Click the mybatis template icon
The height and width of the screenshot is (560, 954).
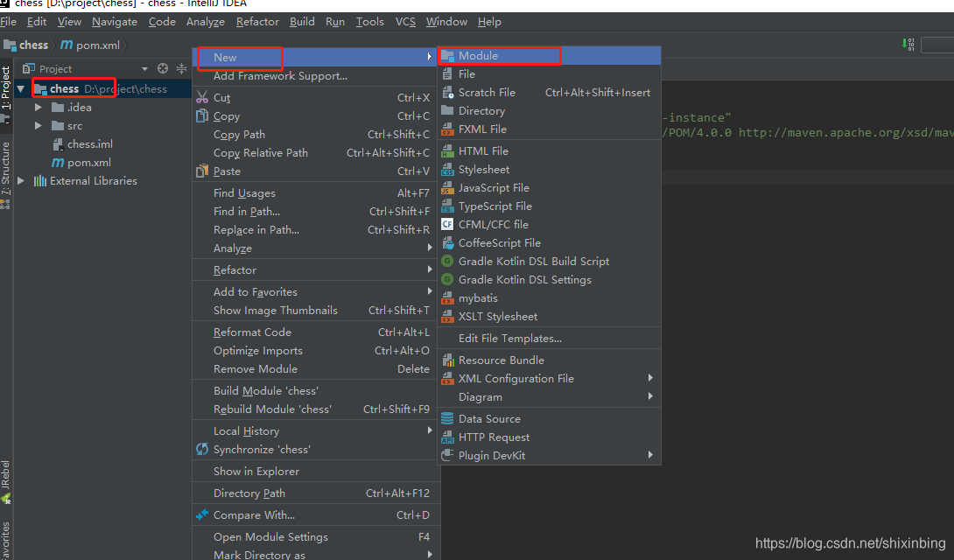pyautogui.click(x=447, y=297)
